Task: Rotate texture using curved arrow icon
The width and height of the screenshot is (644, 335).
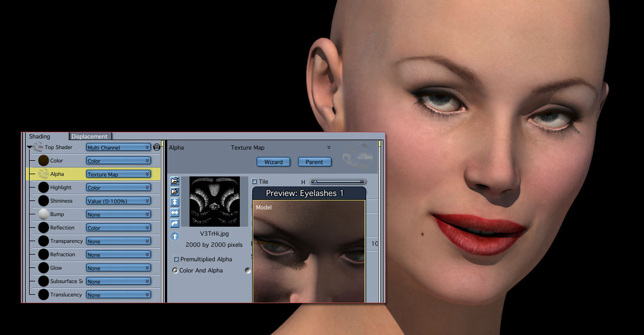Action: click(x=174, y=223)
